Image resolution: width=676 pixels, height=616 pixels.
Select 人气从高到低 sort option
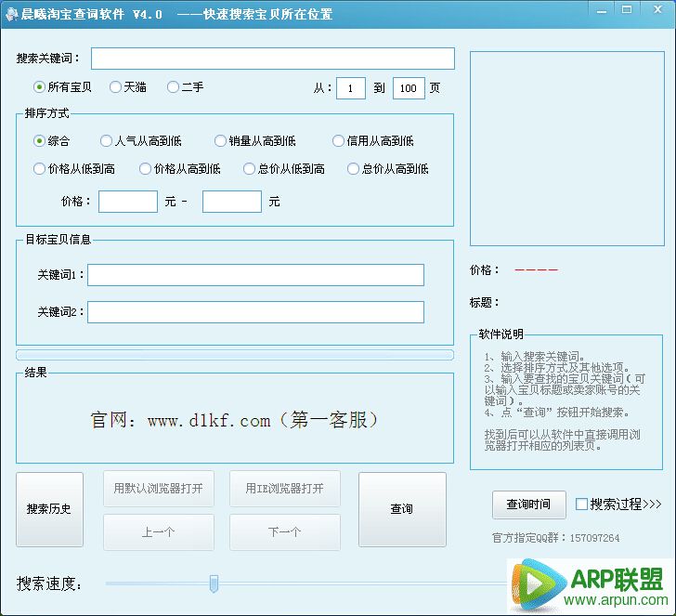point(107,141)
